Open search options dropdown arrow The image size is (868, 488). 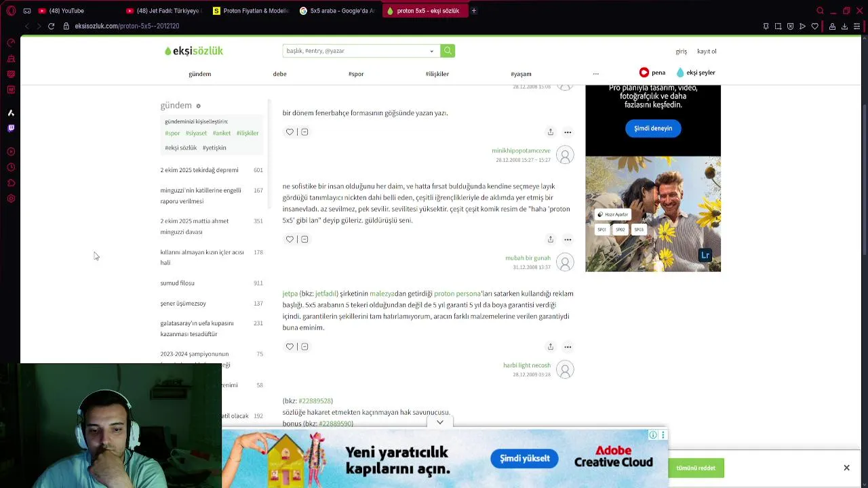[431, 51]
